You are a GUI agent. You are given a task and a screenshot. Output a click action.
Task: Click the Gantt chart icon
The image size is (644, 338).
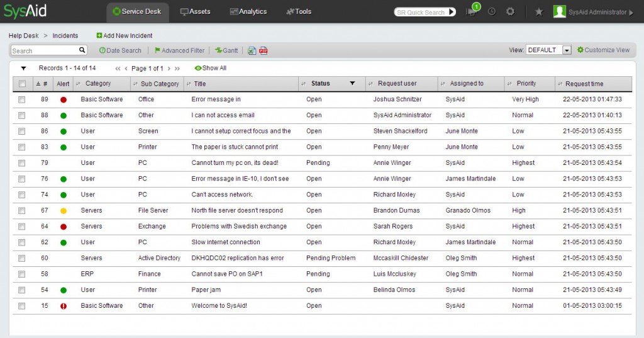pyautogui.click(x=226, y=50)
